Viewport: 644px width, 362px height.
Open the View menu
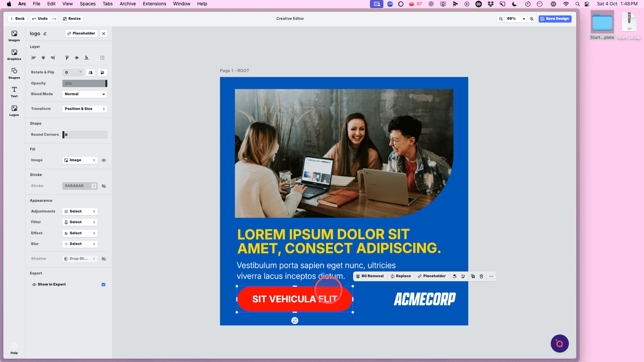(68, 4)
